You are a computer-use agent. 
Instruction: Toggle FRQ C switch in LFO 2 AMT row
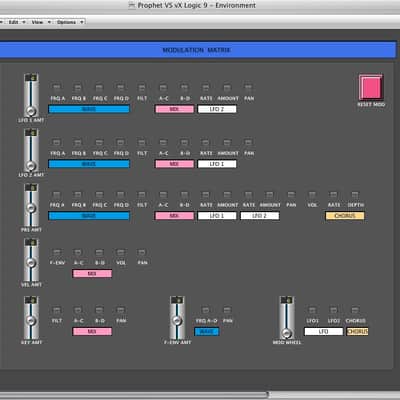(x=99, y=143)
